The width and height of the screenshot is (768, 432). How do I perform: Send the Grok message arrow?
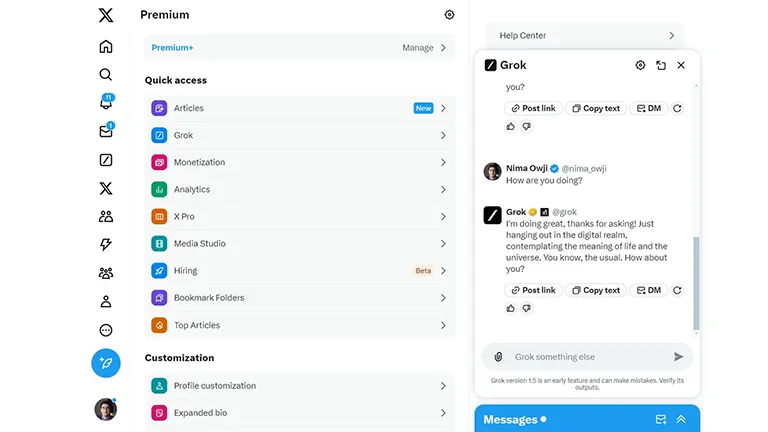pyautogui.click(x=678, y=357)
